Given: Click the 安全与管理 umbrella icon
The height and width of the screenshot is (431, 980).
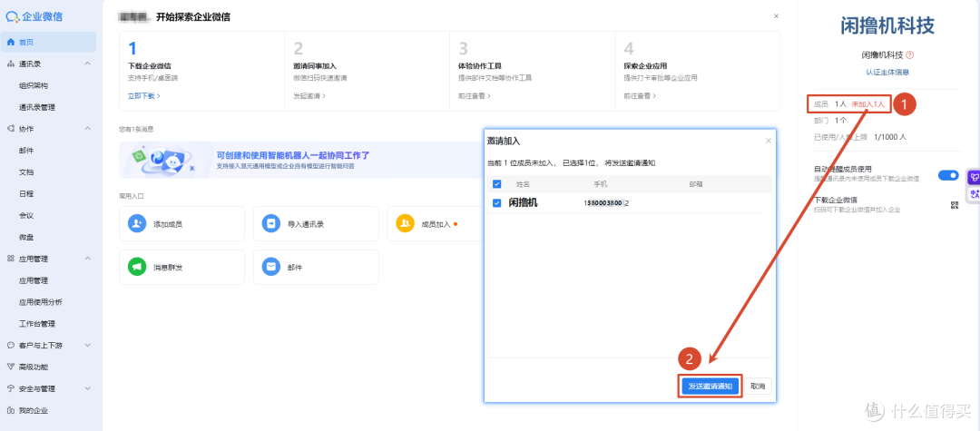Looking at the screenshot, I should click(x=10, y=388).
